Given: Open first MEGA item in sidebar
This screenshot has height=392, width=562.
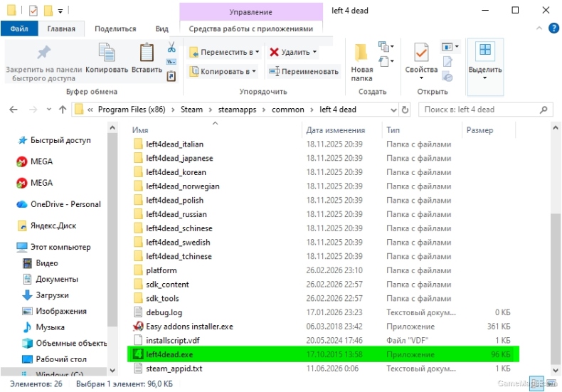Looking at the screenshot, I should pos(35,161).
